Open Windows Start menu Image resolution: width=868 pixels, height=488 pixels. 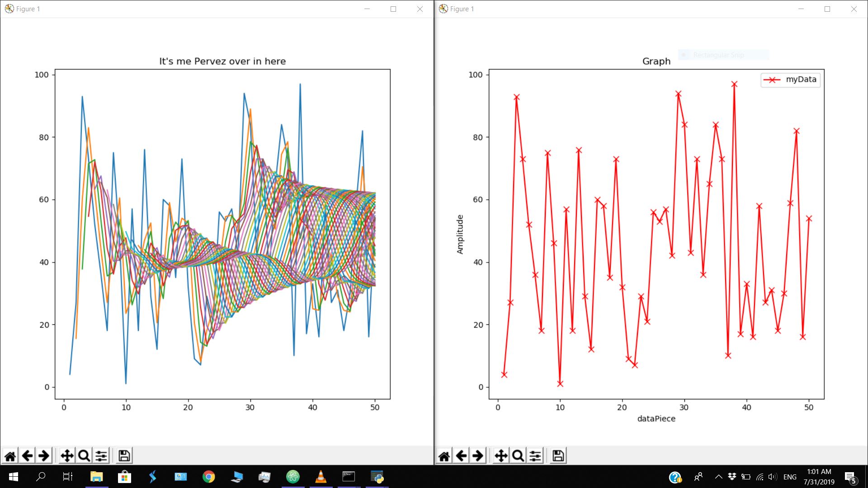(x=13, y=477)
